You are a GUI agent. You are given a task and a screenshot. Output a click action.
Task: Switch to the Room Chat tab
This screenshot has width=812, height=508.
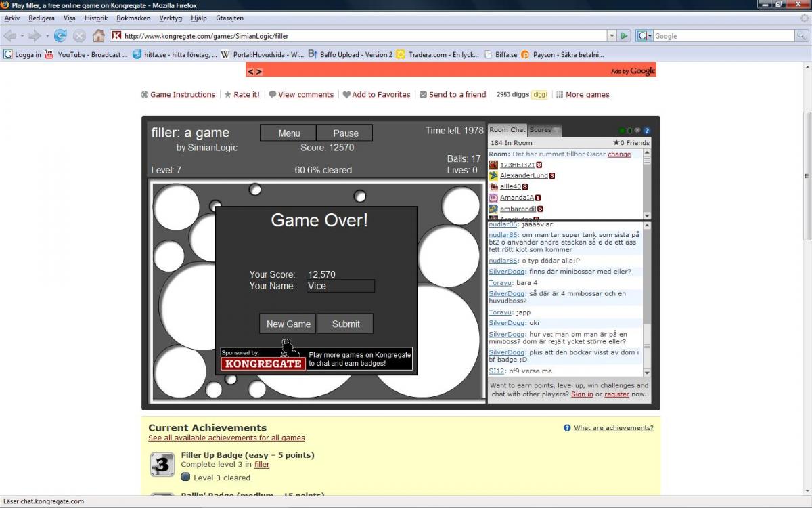click(x=507, y=130)
